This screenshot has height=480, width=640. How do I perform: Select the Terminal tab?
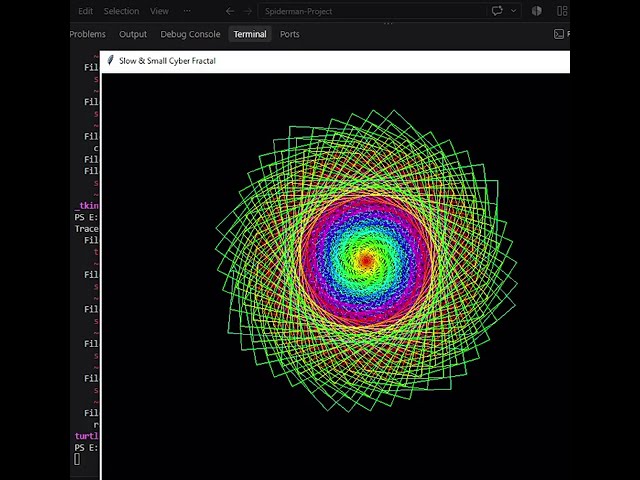point(250,34)
